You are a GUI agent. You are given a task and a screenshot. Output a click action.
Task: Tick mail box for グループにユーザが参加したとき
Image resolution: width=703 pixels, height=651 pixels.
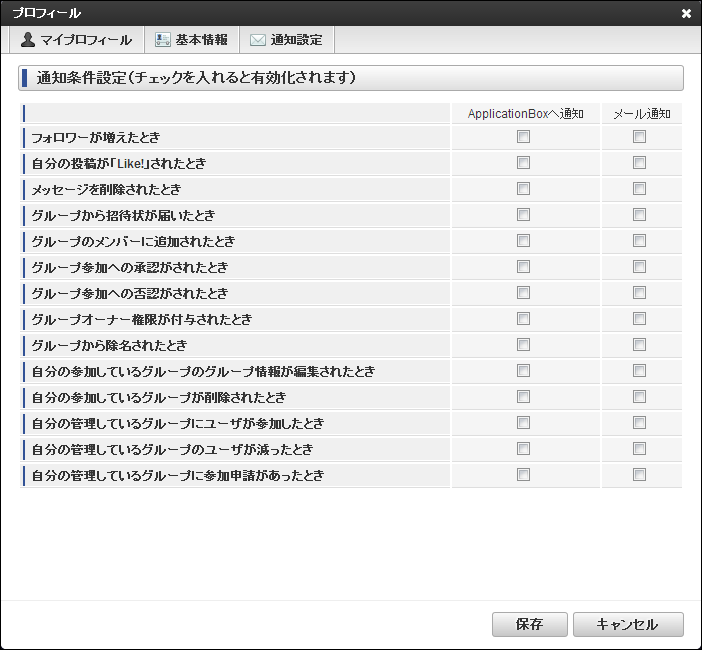[x=639, y=422]
